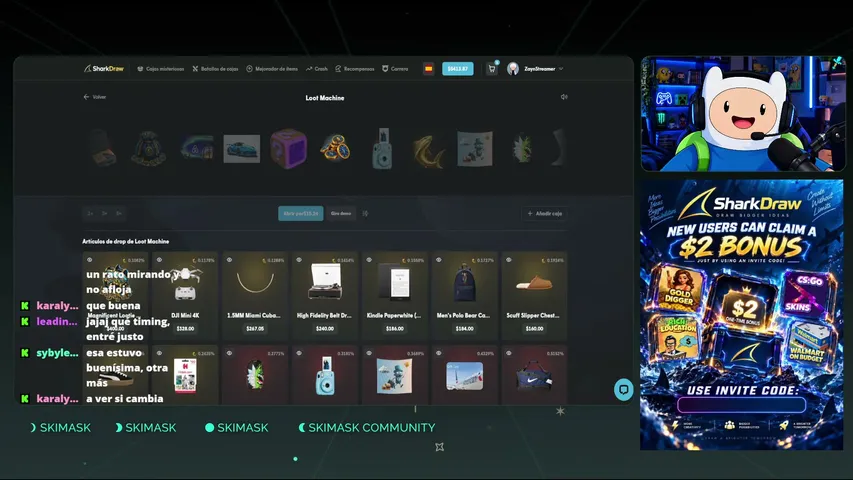This screenshot has width=853, height=480.
Task: Click the purple mystery cube in reel
Action: pyautogui.click(x=288, y=148)
